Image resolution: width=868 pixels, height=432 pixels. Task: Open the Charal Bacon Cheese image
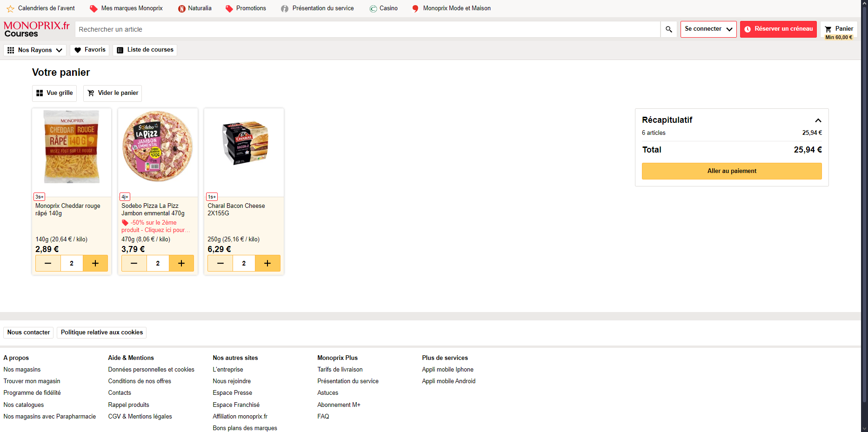coord(244,143)
